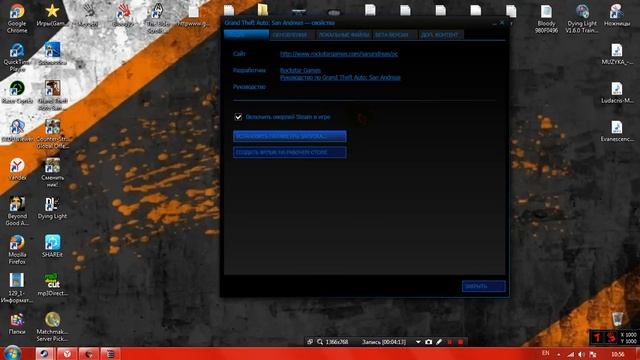Select the Yandex desktop icon

tap(17, 169)
